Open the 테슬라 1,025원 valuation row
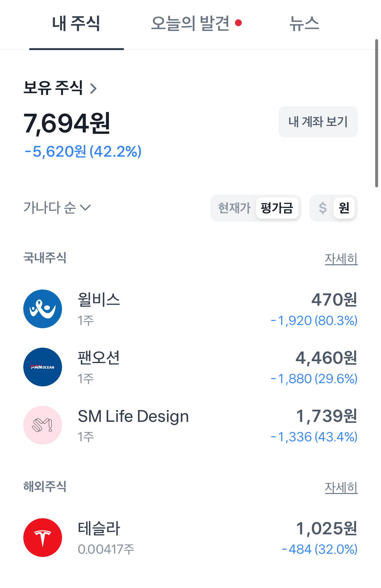Viewport: 381px width, 588px height. coord(190,538)
